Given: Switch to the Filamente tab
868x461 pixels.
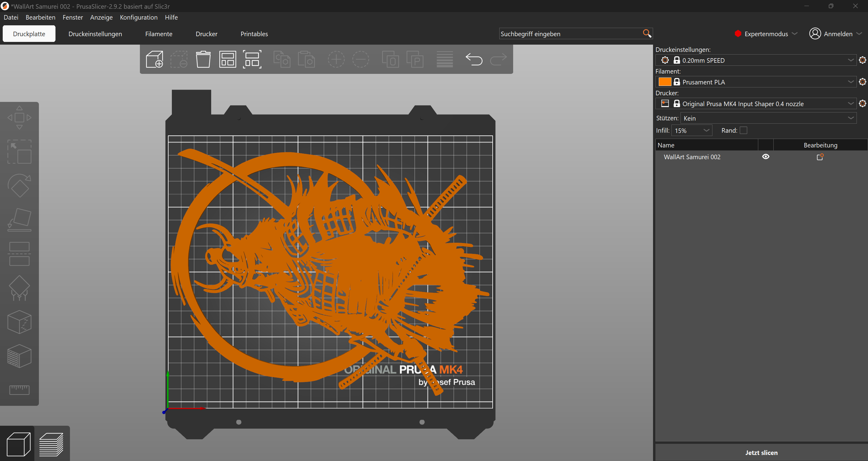Looking at the screenshot, I should click(x=159, y=34).
